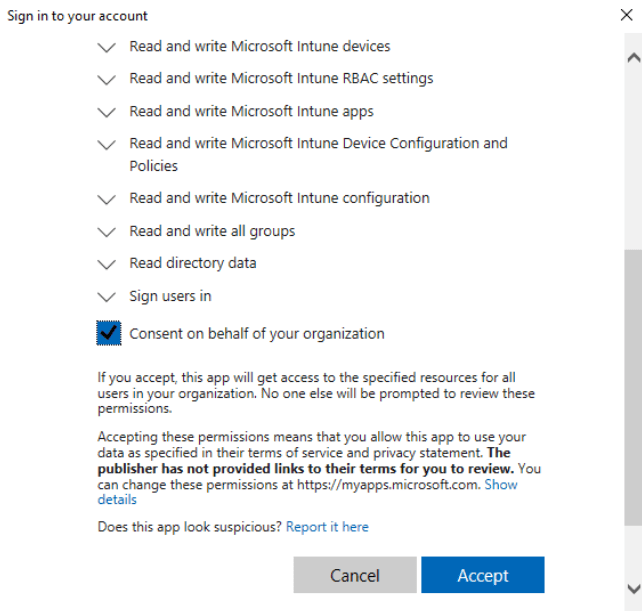Expand the Read directory data chevron
This screenshot has width=642, height=611.
coord(107,265)
